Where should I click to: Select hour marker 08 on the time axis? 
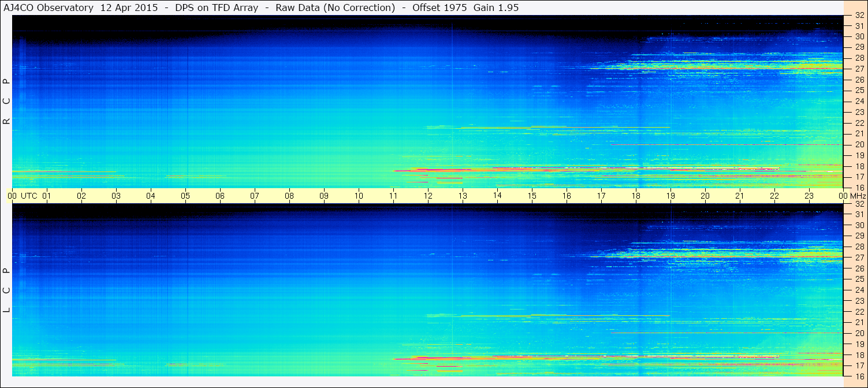coord(289,196)
